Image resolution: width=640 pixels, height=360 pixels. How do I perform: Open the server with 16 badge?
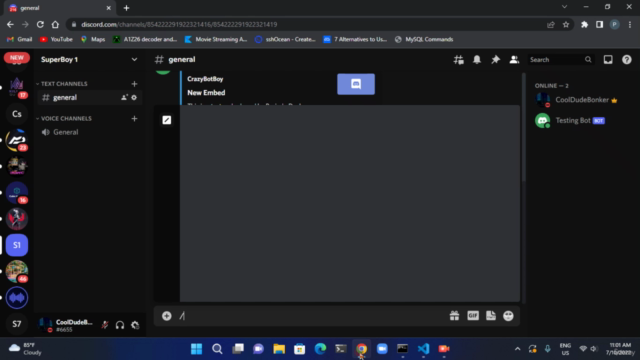(17, 193)
